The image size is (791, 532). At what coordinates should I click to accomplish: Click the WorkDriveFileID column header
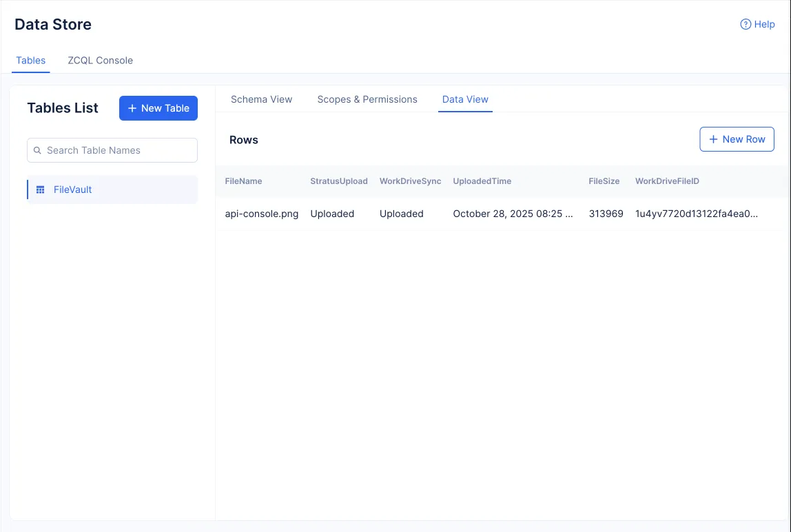(x=667, y=181)
